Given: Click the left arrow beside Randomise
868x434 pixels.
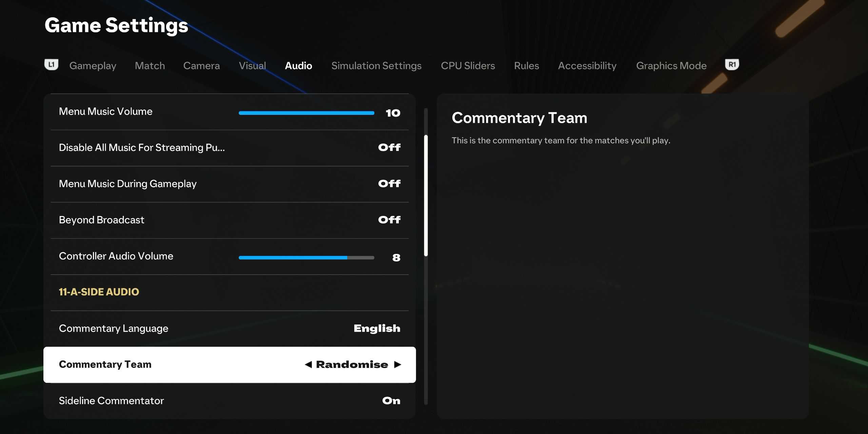Looking at the screenshot, I should pos(308,364).
